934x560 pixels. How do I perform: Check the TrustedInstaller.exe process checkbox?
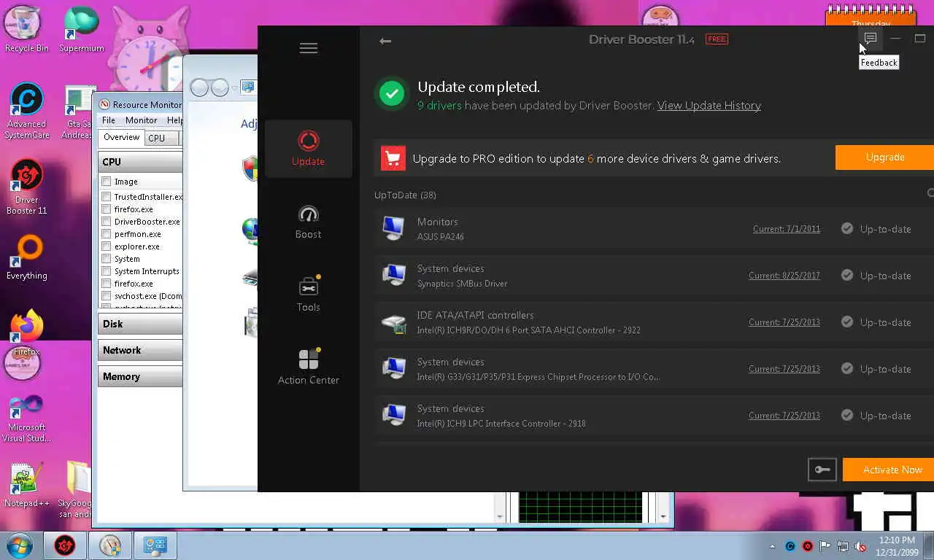click(107, 197)
